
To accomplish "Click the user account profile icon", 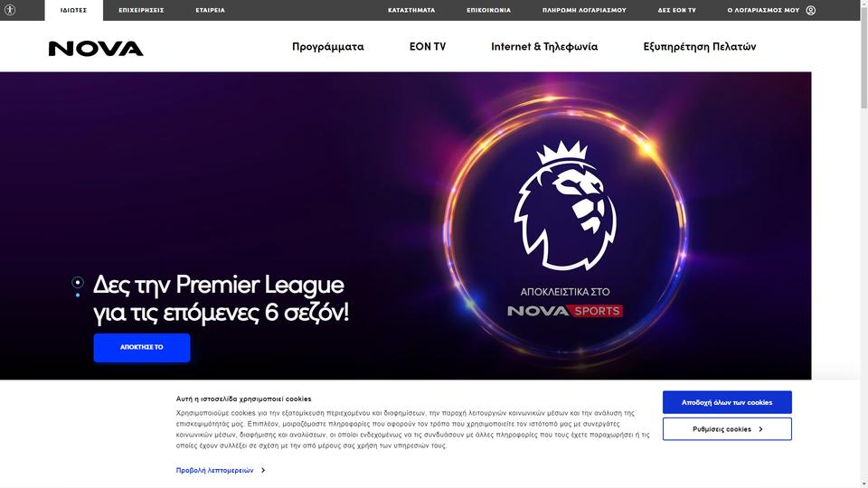I will tap(810, 10).
